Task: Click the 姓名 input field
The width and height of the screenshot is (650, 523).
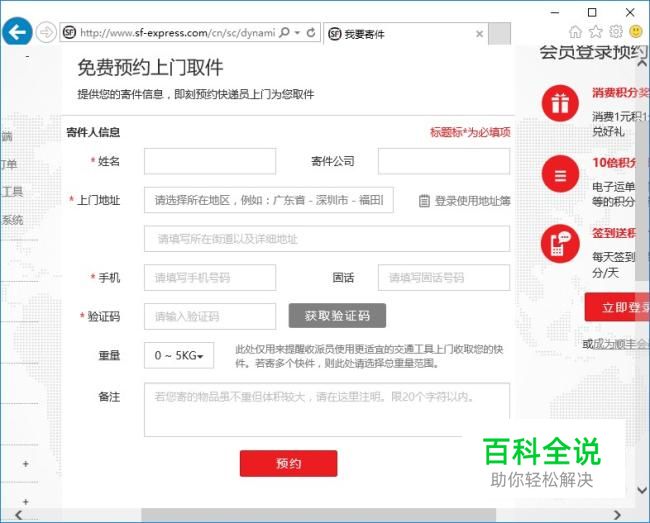Action: click(x=210, y=161)
